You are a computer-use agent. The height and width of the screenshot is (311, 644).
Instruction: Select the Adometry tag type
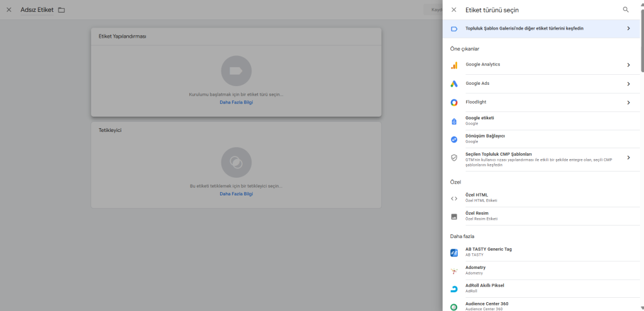click(541, 270)
